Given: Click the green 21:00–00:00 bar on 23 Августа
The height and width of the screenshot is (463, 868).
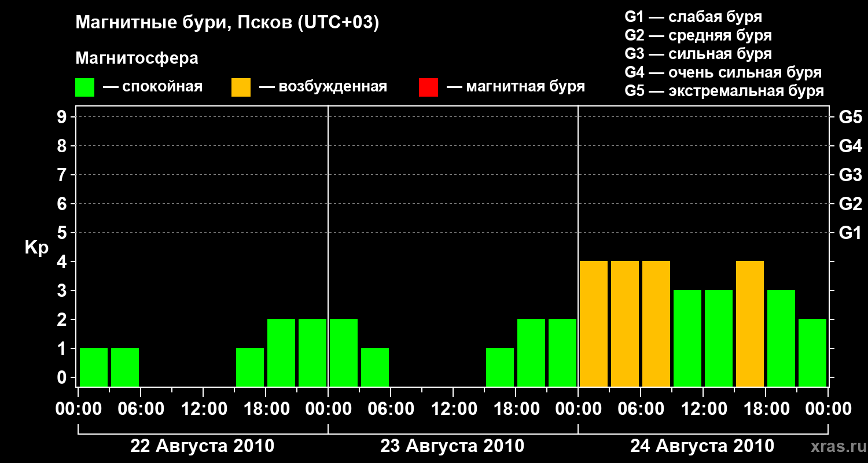Looking at the screenshot, I should click(x=562, y=352).
